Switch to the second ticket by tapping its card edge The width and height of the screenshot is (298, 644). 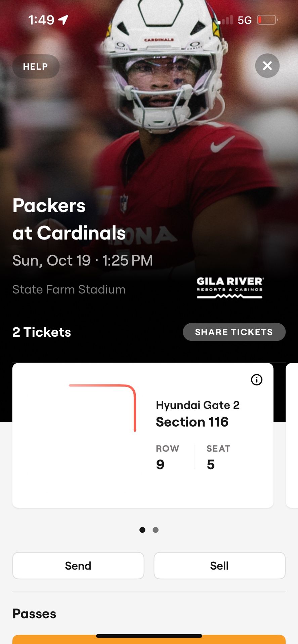[292, 436]
